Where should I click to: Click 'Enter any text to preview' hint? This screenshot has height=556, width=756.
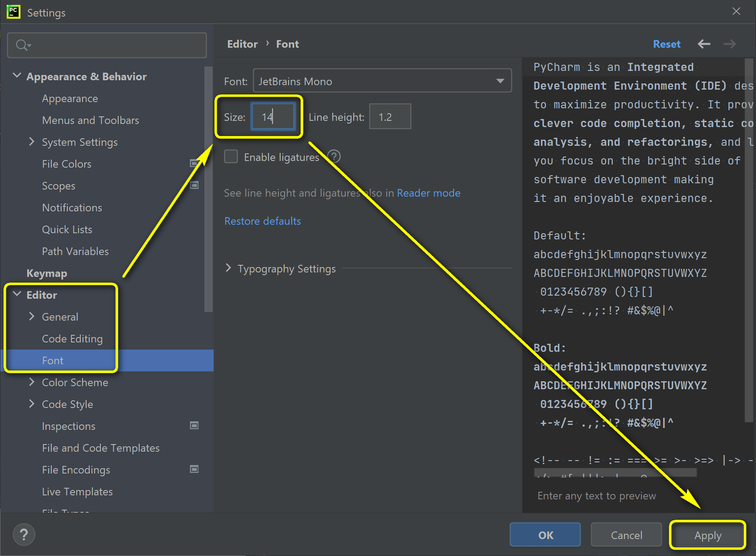pos(597,496)
